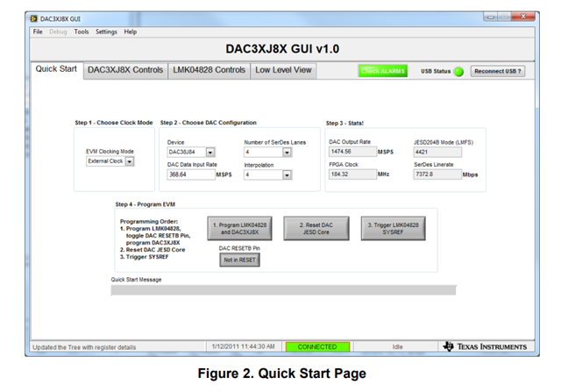This screenshot has width=561, height=392.
Task: Click the USB Status green indicator LED
Action: pyautogui.click(x=458, y=72)
